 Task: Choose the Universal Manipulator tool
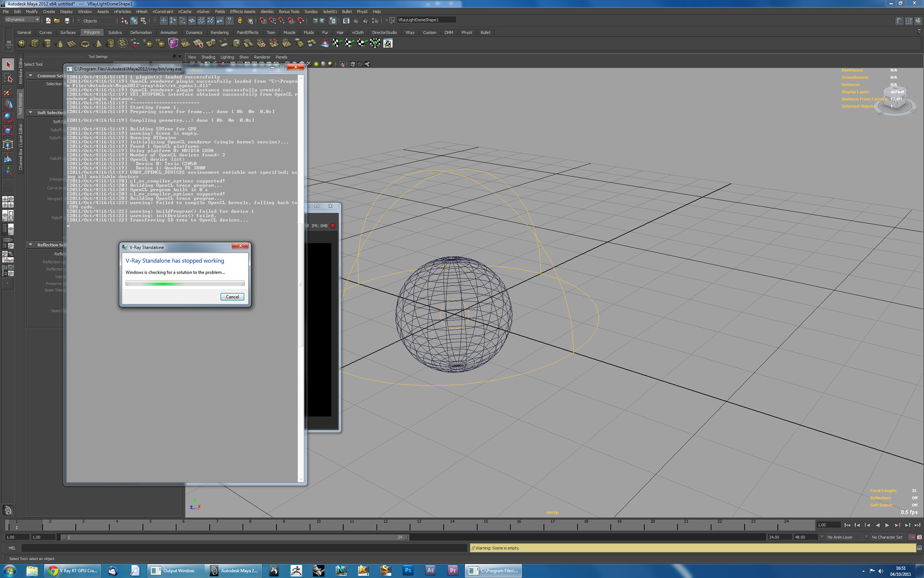pos(8,145)
